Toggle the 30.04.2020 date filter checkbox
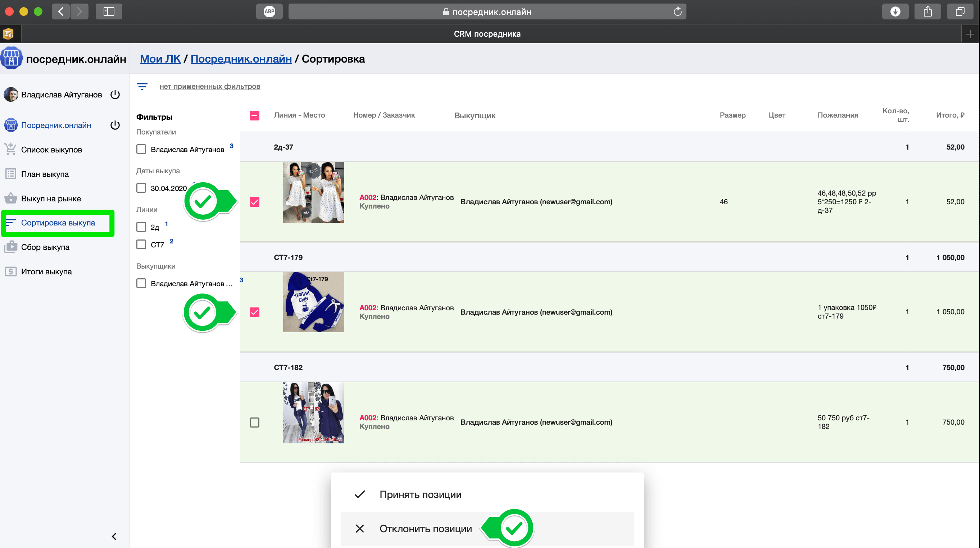The width and height of the screenshot is (980, 548). (141, 188)
